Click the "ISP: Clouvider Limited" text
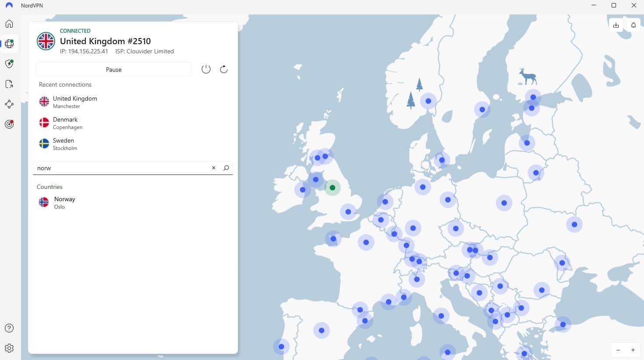This screenshot has width=644, height=360. pos(144,51)
